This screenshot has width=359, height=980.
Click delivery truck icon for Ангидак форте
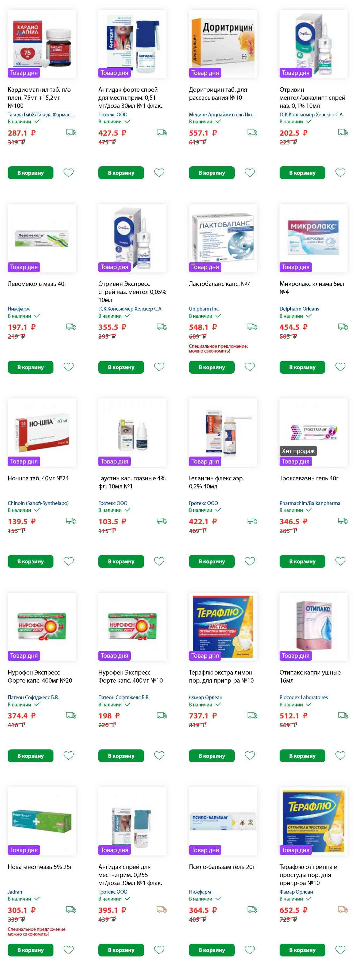point(162,132)
